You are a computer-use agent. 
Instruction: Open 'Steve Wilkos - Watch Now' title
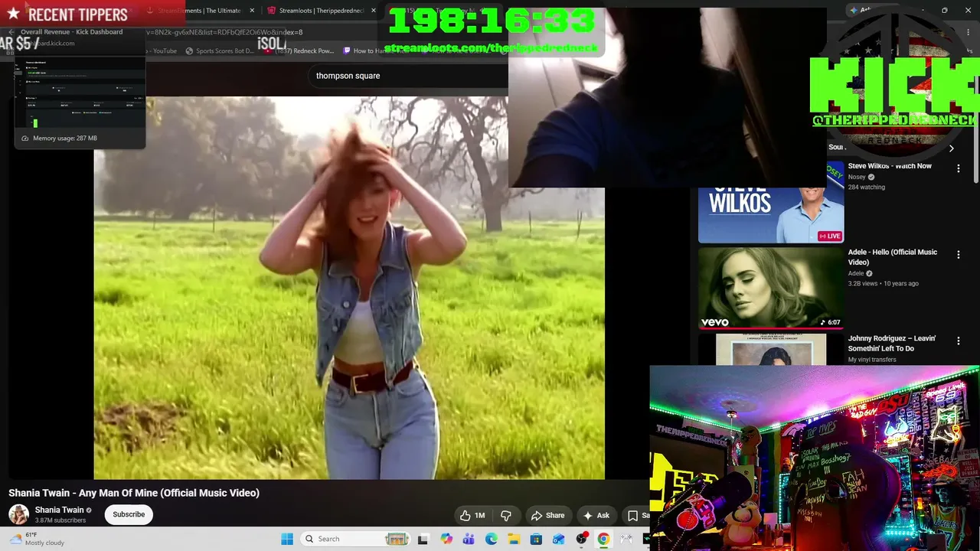tap(890, 166)
